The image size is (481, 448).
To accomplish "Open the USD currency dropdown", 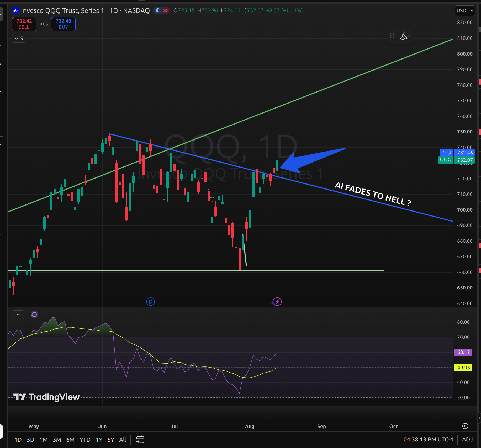I will (465, 11).
